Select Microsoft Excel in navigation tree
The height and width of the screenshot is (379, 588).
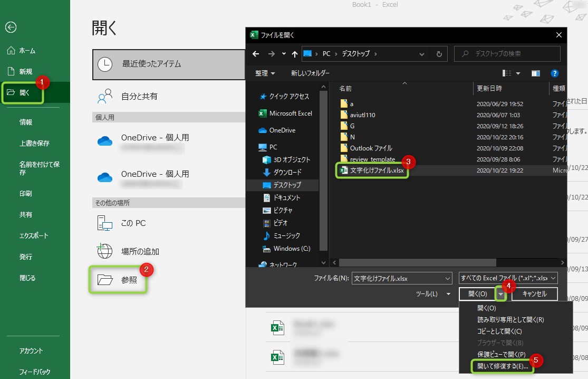point(285,113)
